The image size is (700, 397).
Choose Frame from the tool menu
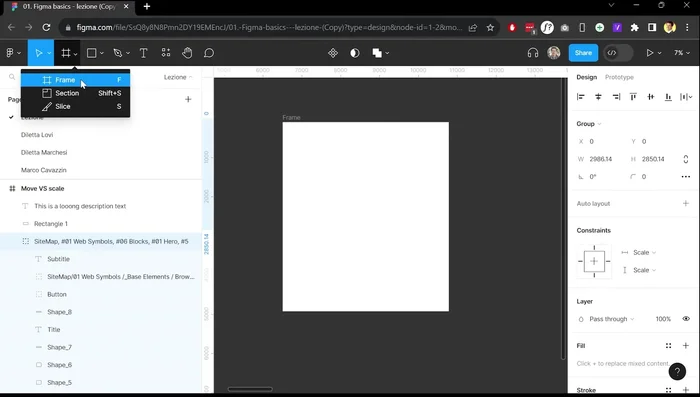[x=75, y=80]
